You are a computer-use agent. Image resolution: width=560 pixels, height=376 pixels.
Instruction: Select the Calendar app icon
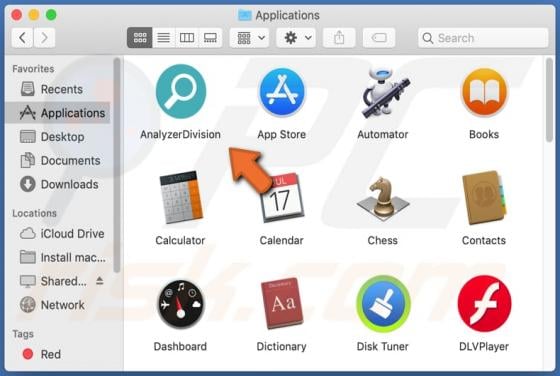[x=282, y=198]
